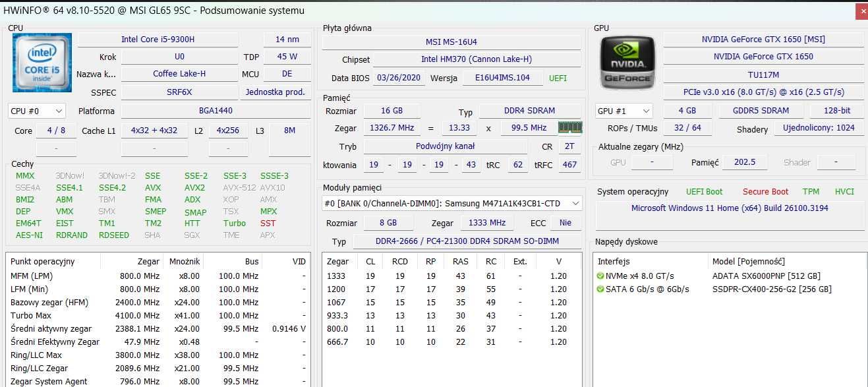868x387 pixels.
Task: Click the green check icon for SATA drive
Action: (x=600, y=289)
